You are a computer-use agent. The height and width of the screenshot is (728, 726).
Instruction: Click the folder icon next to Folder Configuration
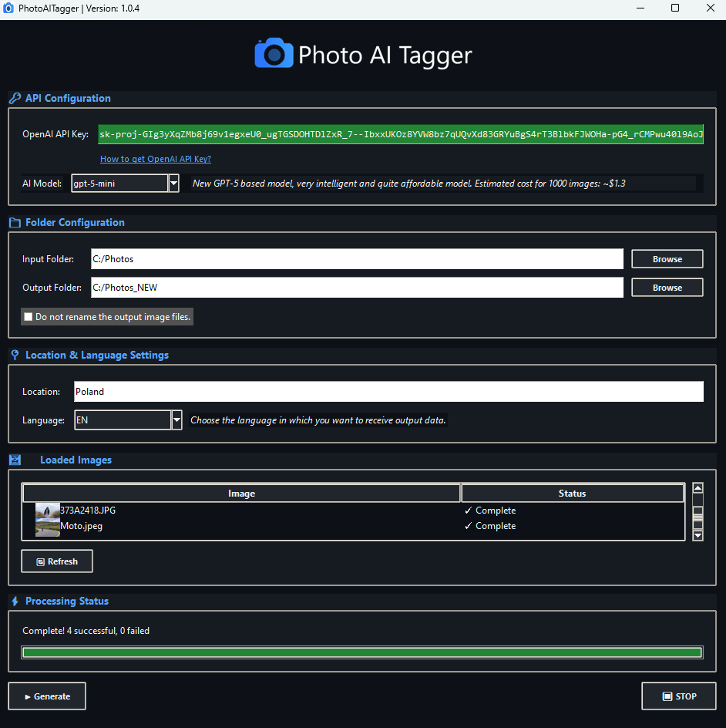point(15,222)
